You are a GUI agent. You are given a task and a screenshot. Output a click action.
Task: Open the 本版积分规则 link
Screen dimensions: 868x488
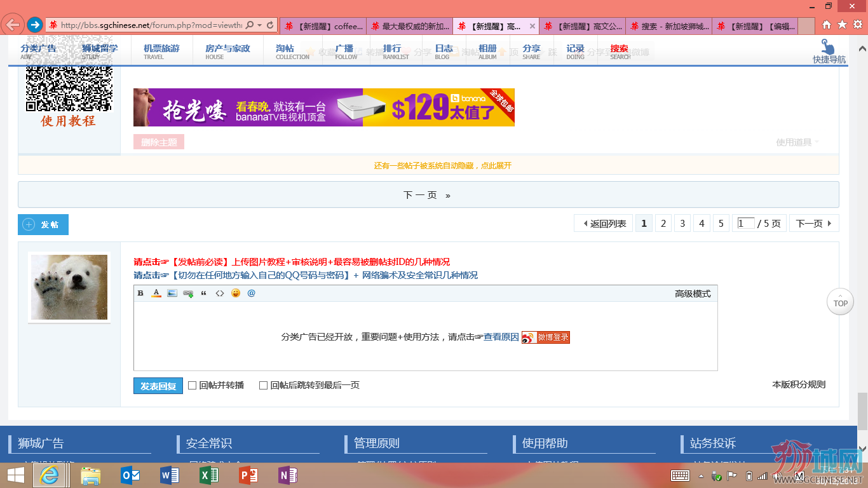click(x=799, y=384)
